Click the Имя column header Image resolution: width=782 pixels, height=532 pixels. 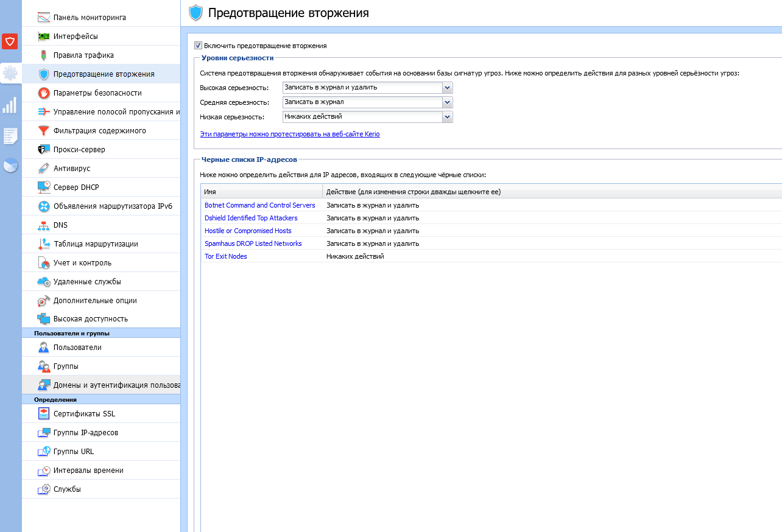tap(262, 192)
